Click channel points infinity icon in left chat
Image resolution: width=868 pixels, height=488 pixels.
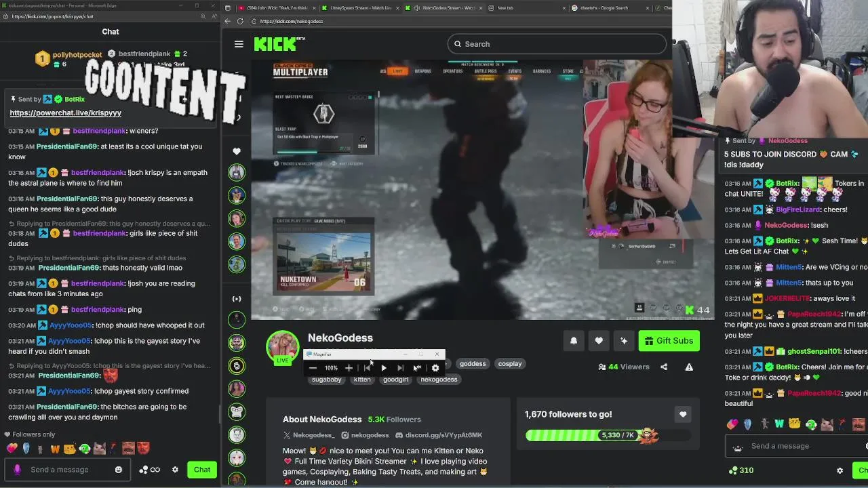(x=149, y=470)
